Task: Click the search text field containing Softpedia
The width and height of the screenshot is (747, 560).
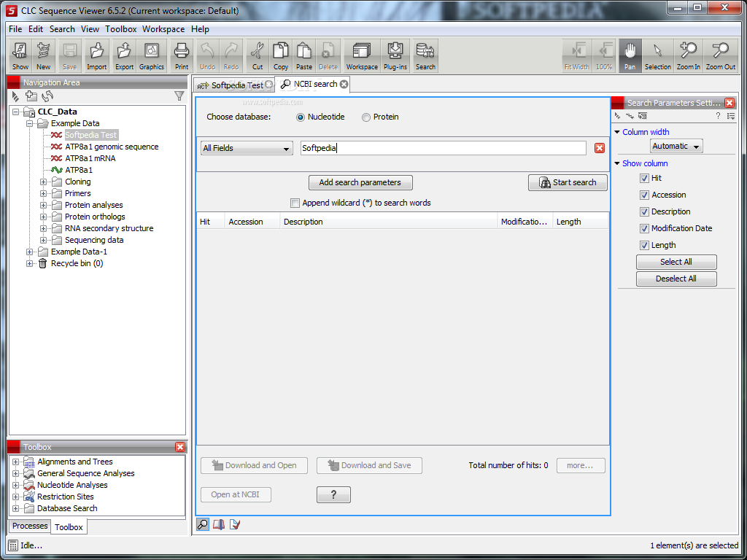Action: click(443, 148)
